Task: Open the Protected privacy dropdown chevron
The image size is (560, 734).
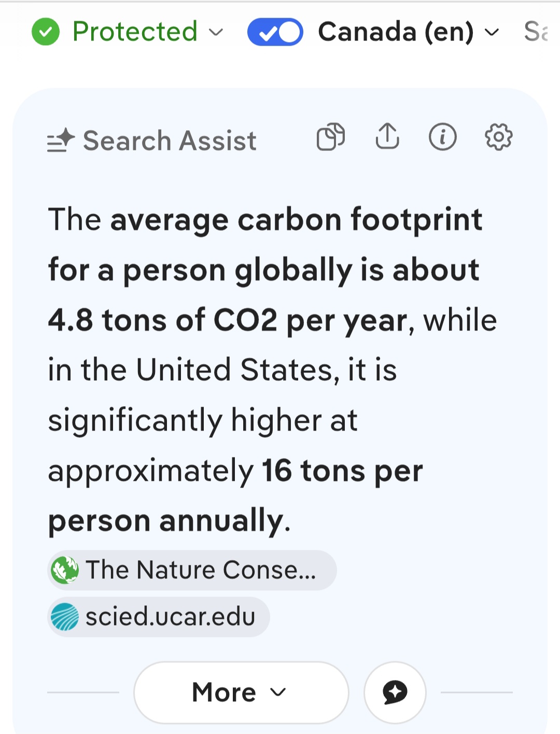Action: (216, 32)
